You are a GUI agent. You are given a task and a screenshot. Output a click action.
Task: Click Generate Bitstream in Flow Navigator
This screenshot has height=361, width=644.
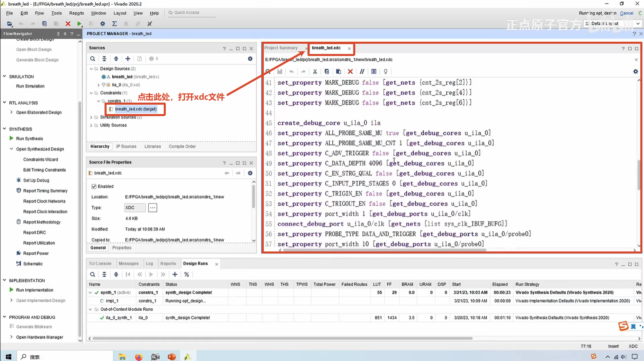click(x=34, y=327)
